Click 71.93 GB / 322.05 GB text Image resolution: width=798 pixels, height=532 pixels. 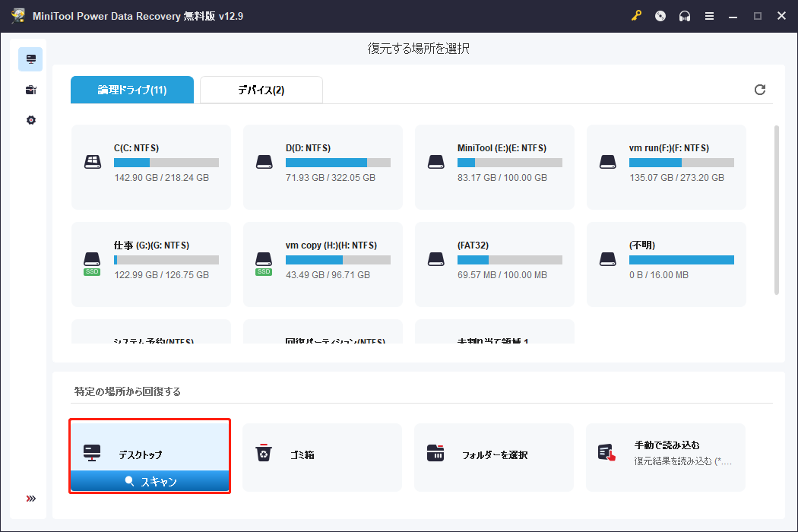click(x=331, y=178)
